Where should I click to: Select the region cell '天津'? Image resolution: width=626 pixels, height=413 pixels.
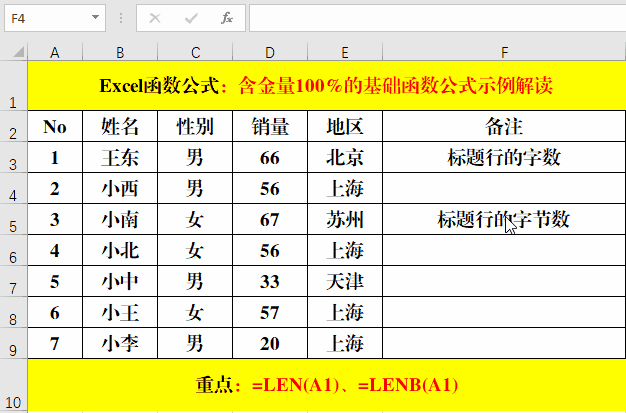[x=345, y=281]
